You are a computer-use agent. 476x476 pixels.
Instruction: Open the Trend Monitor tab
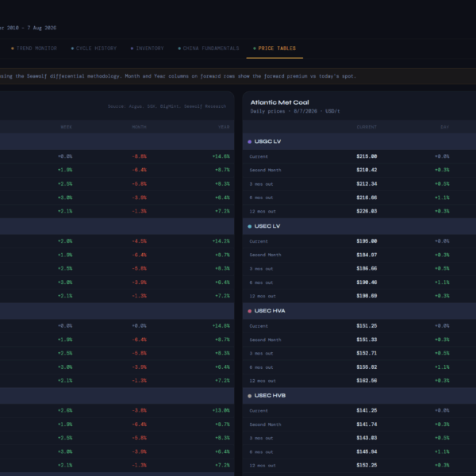(34, 48)
